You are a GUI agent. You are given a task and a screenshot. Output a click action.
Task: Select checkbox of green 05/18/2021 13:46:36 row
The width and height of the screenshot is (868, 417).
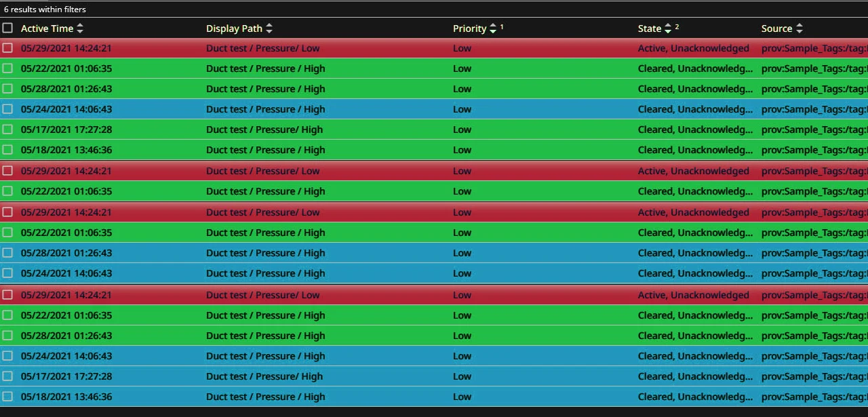pyautogui.click(x=7, y=150)
